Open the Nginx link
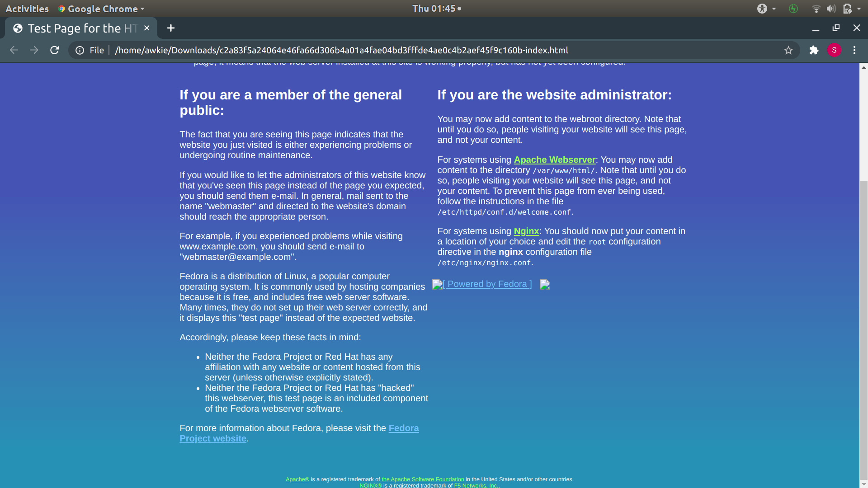This screenshot has width=868, height=488. tap(526, 231)
